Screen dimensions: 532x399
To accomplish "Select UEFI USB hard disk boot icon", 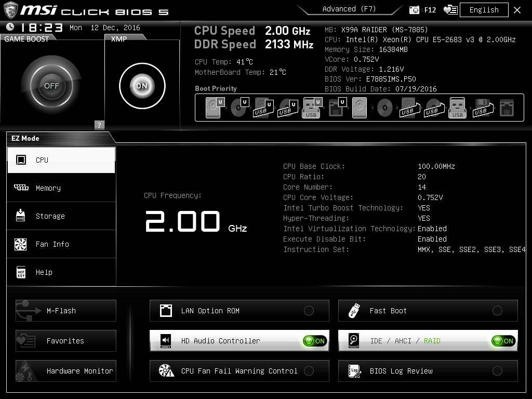I will click(x=263, y=108).
